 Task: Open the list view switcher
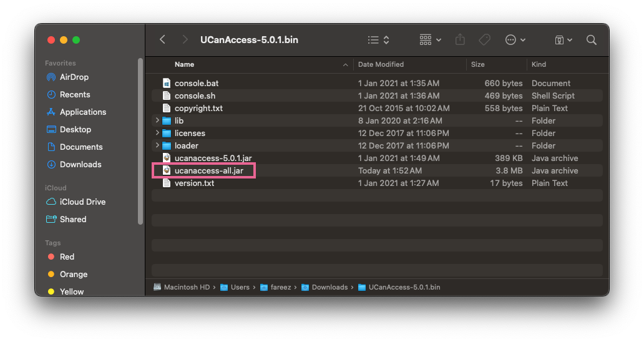point(378,40)
